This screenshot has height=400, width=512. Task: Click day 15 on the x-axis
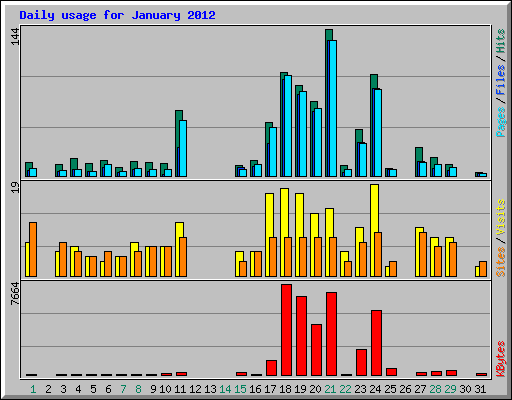click(x=240, y=389)
